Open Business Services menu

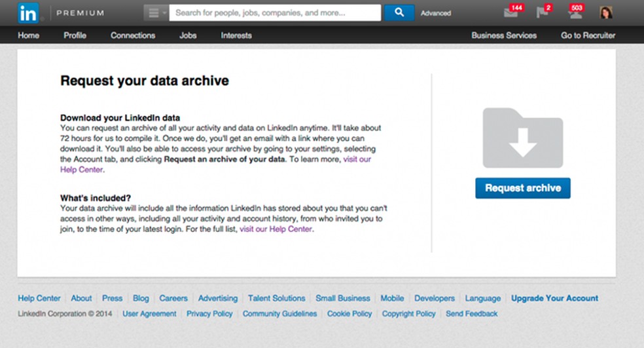504,35
